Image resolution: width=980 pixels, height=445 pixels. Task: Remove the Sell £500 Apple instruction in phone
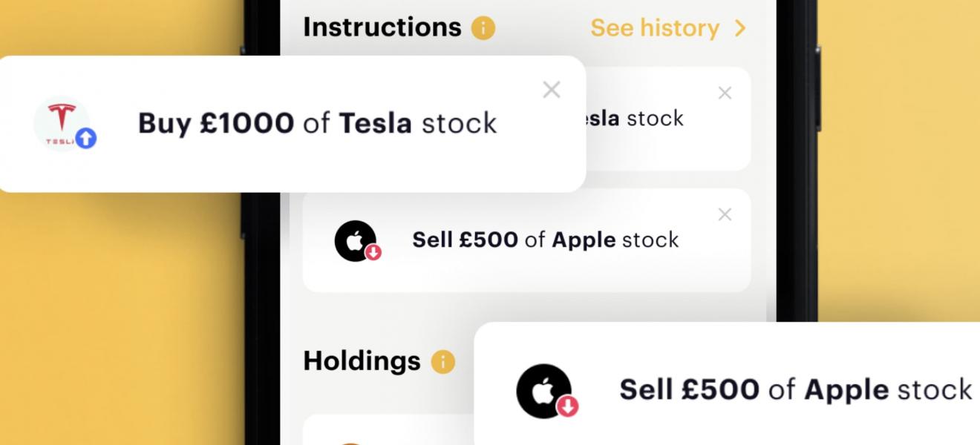coord(725,214)
